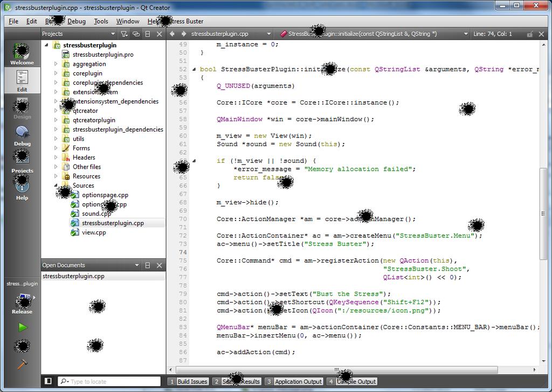552x392 pixels.
Task: Select sound.cpp in Sources
Action: tap(96, 214)
